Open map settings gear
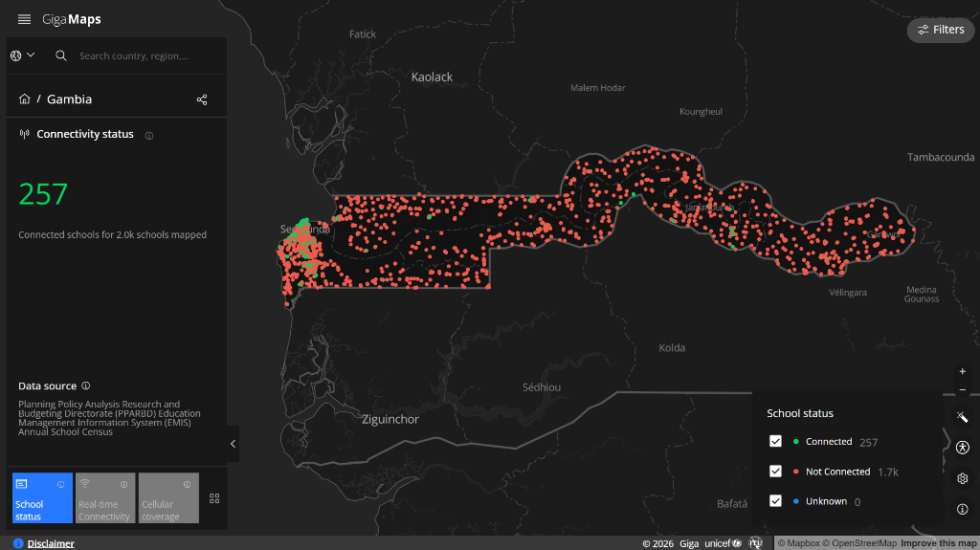 click(963, 479)
